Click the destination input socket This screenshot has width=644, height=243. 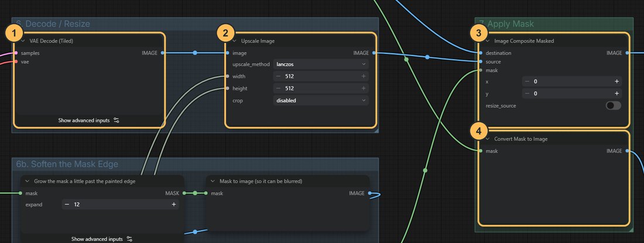[481, 53]
